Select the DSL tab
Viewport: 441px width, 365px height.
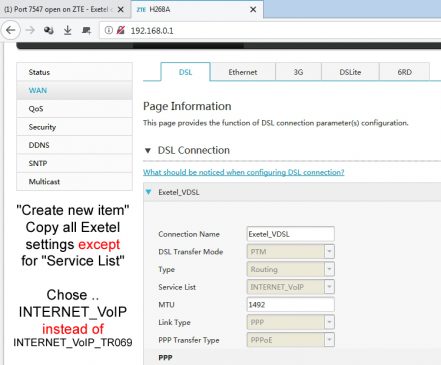185,72
